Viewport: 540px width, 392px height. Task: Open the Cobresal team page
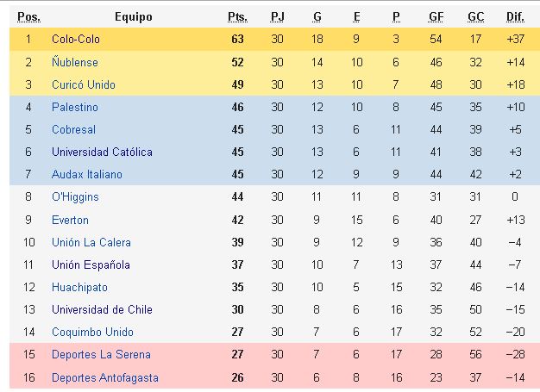point(73,129)
